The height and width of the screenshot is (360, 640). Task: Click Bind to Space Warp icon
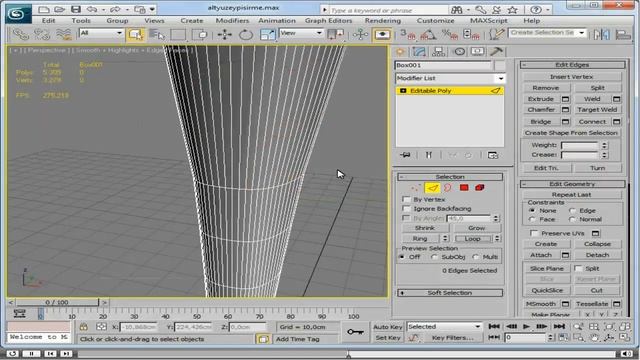(x=63, y=35)
